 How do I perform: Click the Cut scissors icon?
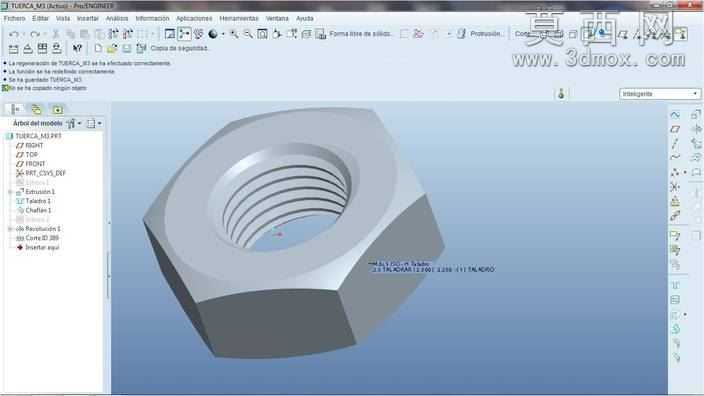56,34
